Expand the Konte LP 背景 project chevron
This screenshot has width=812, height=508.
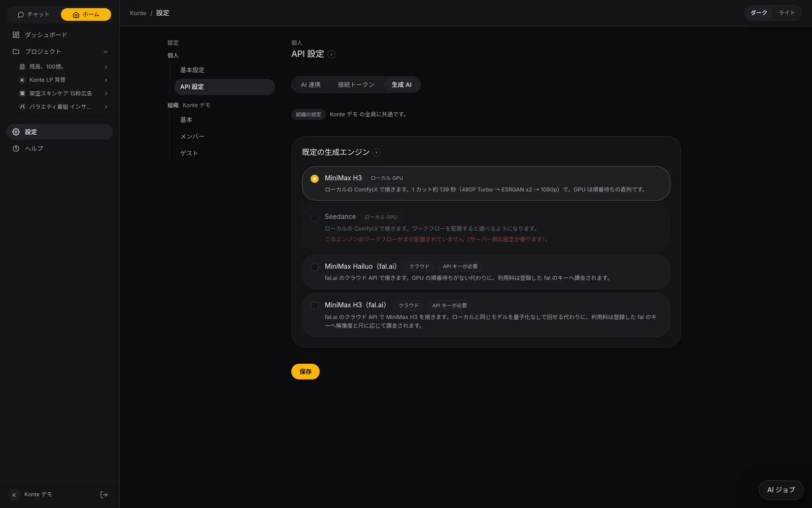point(106,80)
